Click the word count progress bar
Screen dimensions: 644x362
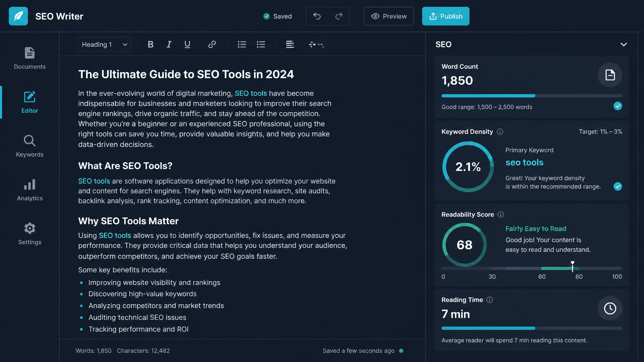(532, 96)
